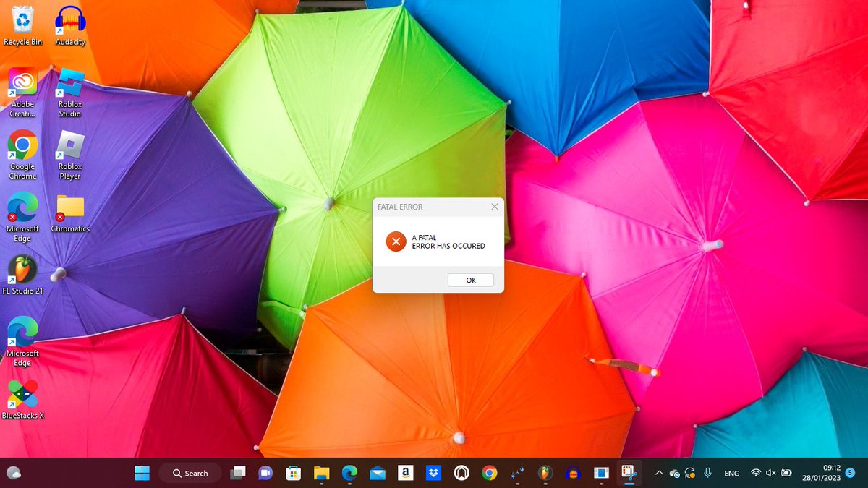Open the clock showing 09:12 28/01/2023

(x=822, y=473)
